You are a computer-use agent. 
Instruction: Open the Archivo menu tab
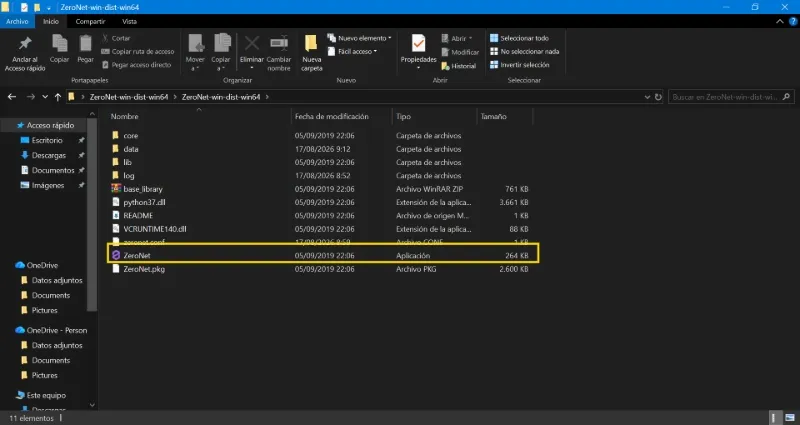[x=17, y=21]
